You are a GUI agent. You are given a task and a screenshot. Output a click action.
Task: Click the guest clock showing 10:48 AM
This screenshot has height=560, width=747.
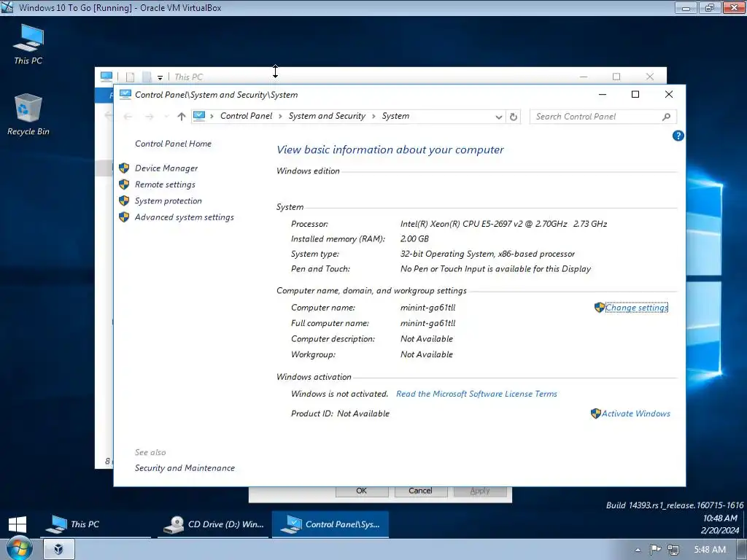click(x=720, y=518)
